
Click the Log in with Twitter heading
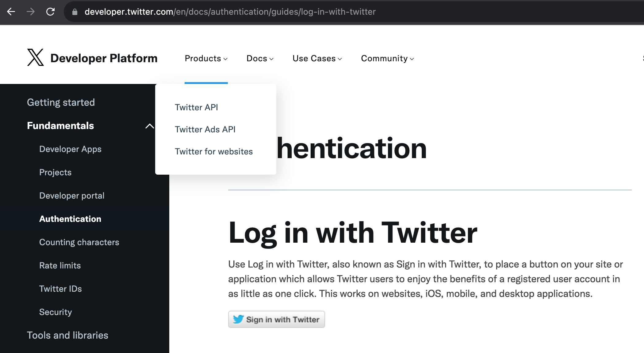(353, 233)
